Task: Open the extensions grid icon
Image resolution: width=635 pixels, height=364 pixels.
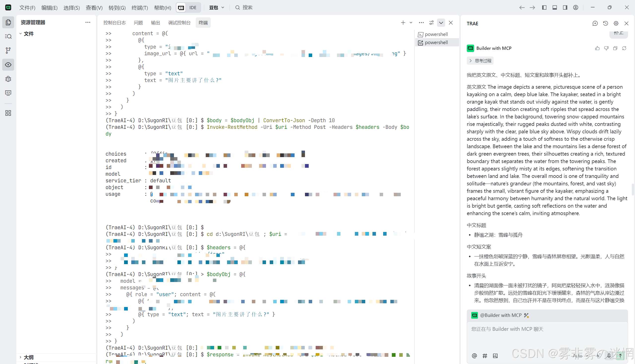Action: (x=8, y=113)
